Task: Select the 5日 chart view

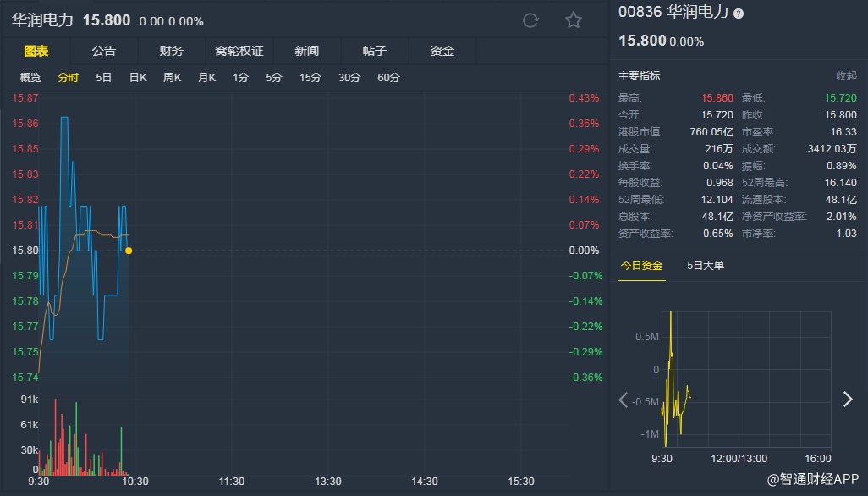Action: coord(103,78)
